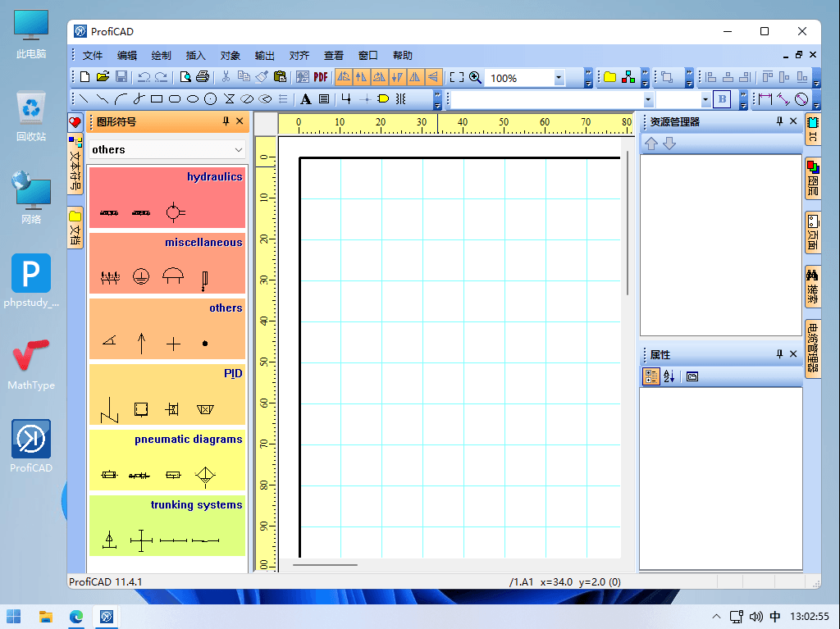Toggle the third orange rotate button
Screen dimensions: 840x629
pyautogui.click(x=379, y=77)
